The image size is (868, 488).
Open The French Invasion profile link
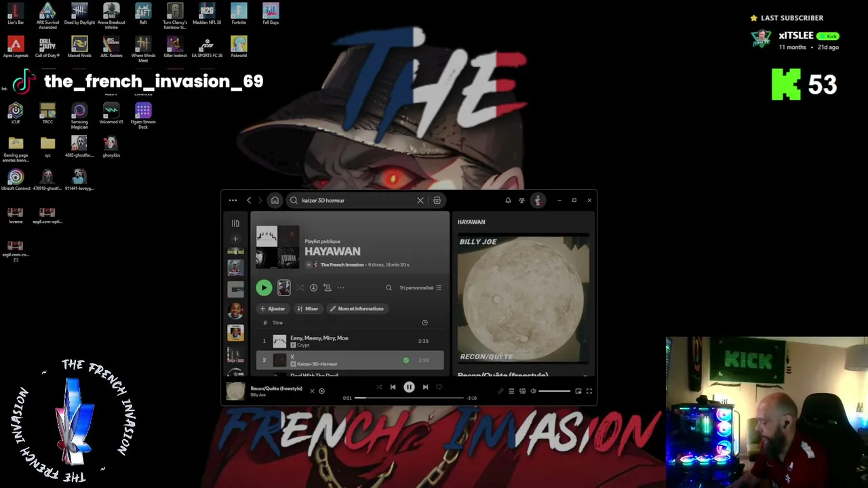(342, 264)
